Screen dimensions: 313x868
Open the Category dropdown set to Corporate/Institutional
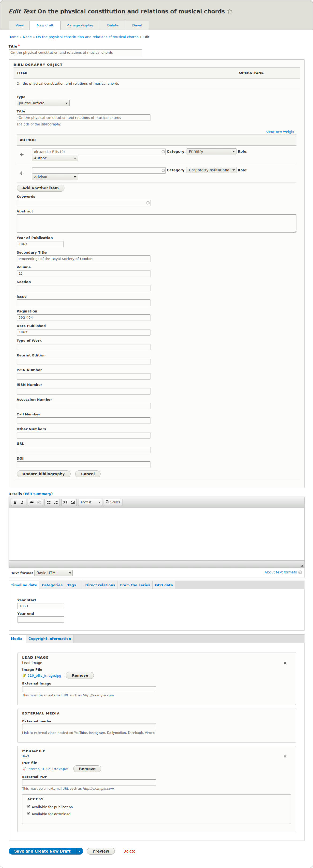(x=212, y=170)
